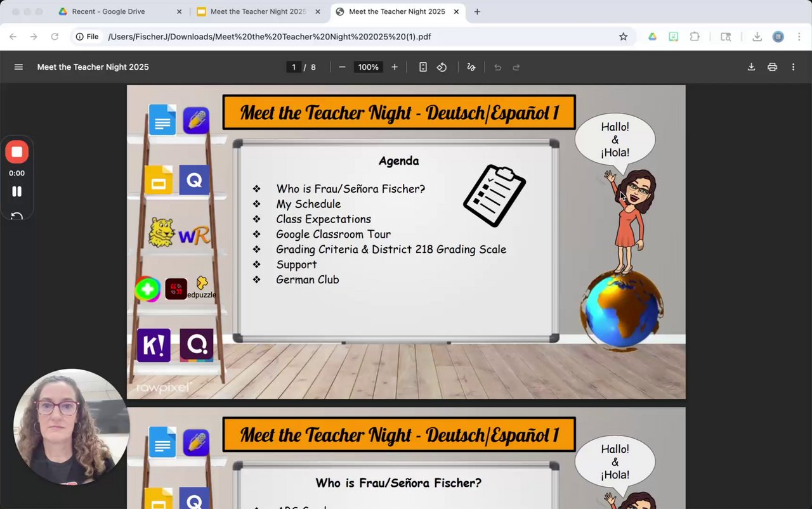The width and height of the screenshot is (812, 509).
Task: Click 'German Club' agenda item
Action: tap(308, 280)
